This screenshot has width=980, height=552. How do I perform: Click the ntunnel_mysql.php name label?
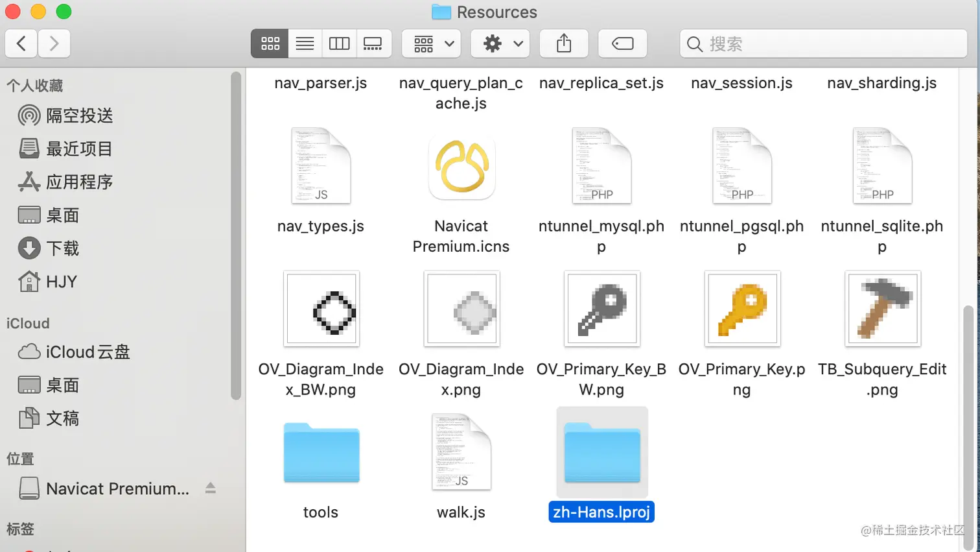tap(601, 236)
